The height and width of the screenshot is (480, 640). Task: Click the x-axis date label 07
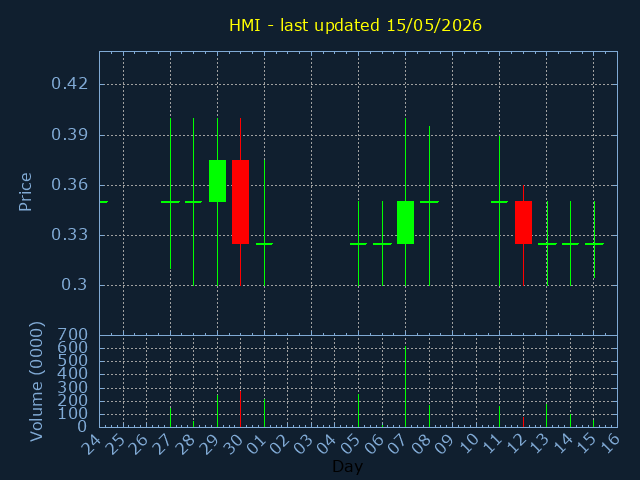pyautogui.click(x=397, y=444)
